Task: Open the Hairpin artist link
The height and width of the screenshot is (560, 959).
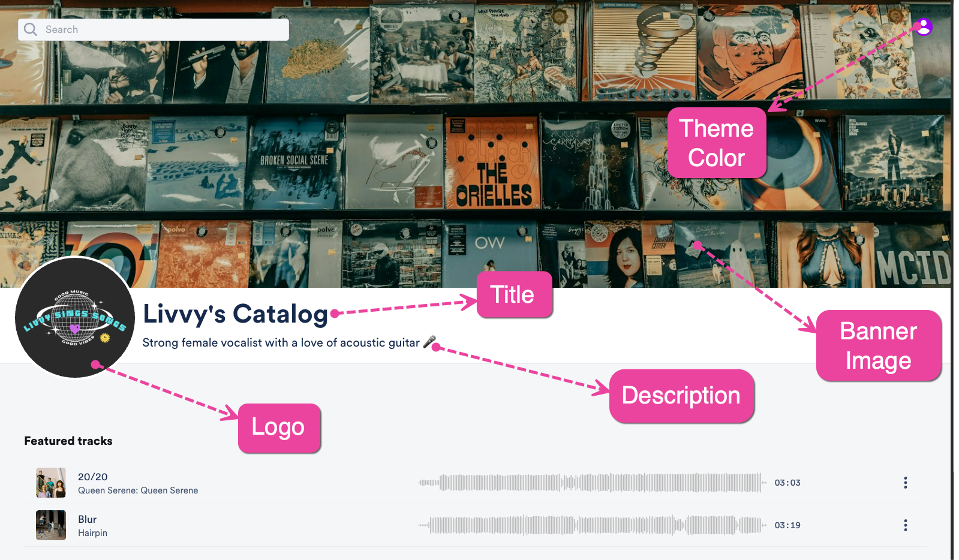Action: click(92, 533)
